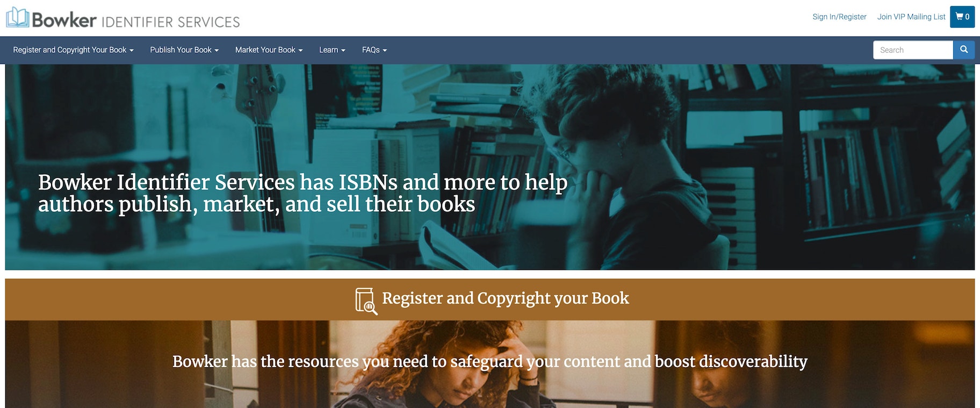
Task: Click the Bowker Identifier Services wordmark
Action: pyautogui.click(x=136, y=20)
